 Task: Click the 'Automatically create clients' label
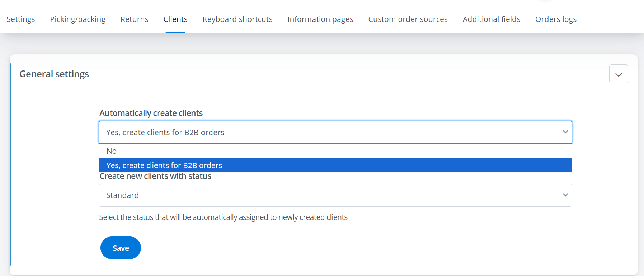tap(151, 113)
